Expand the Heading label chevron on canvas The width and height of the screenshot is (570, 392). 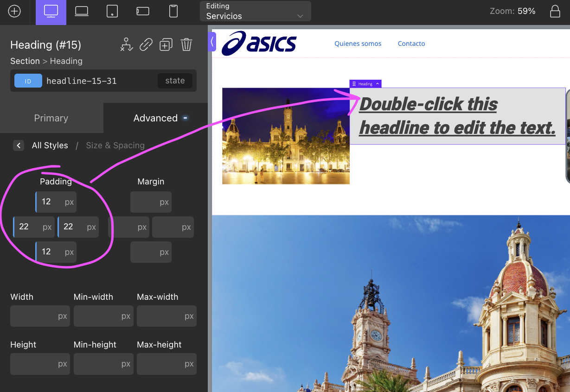pos(378,84)
